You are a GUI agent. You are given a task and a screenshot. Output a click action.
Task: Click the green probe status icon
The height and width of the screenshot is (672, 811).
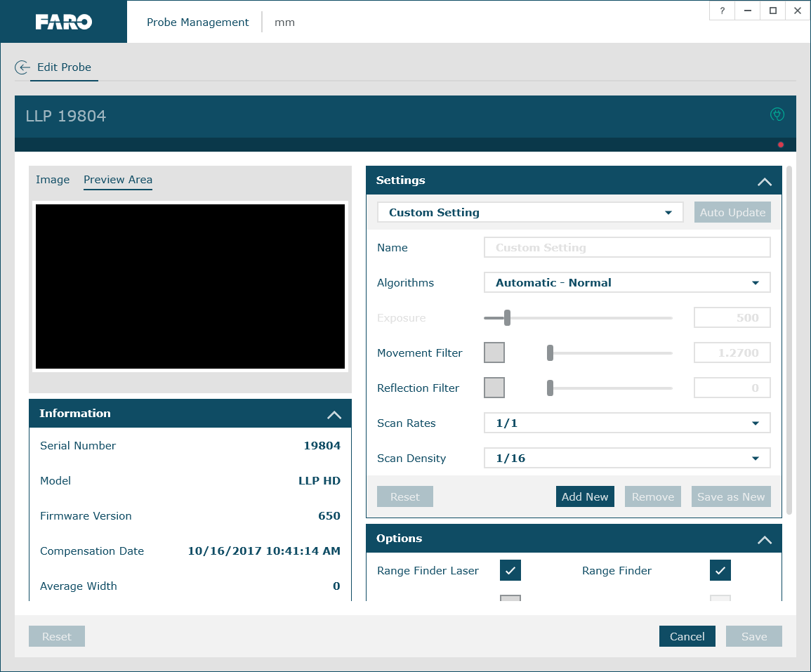click(x=777, y=114)
